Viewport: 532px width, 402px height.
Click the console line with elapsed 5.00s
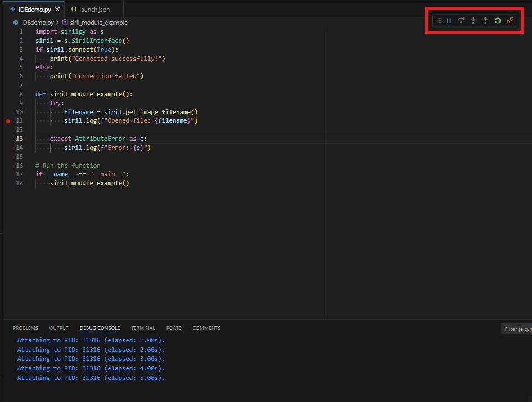tap(91, 378)
